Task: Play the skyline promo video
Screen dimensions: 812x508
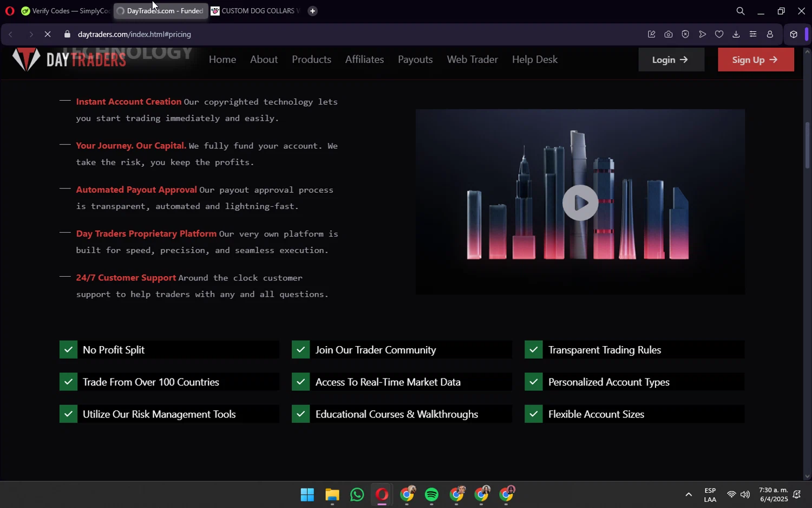Action: coord(580,203)
